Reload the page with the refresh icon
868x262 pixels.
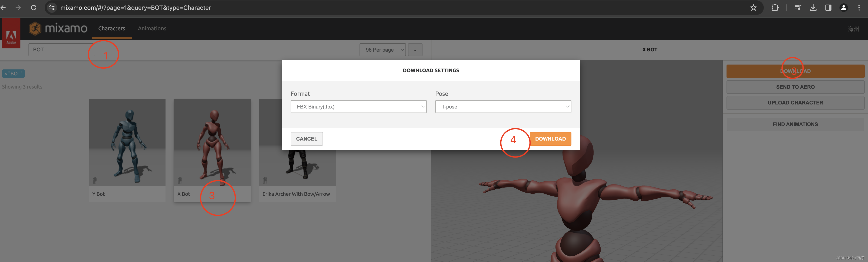(x=34, y=7)
